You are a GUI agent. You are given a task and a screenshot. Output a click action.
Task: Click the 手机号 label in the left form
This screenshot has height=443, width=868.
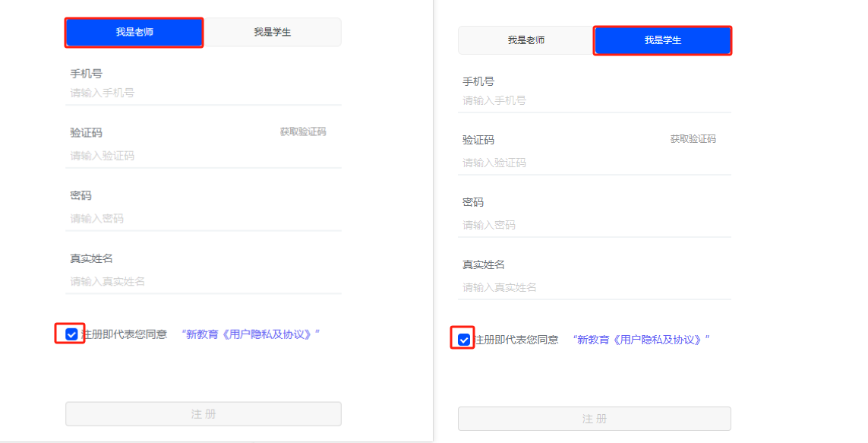86,74
